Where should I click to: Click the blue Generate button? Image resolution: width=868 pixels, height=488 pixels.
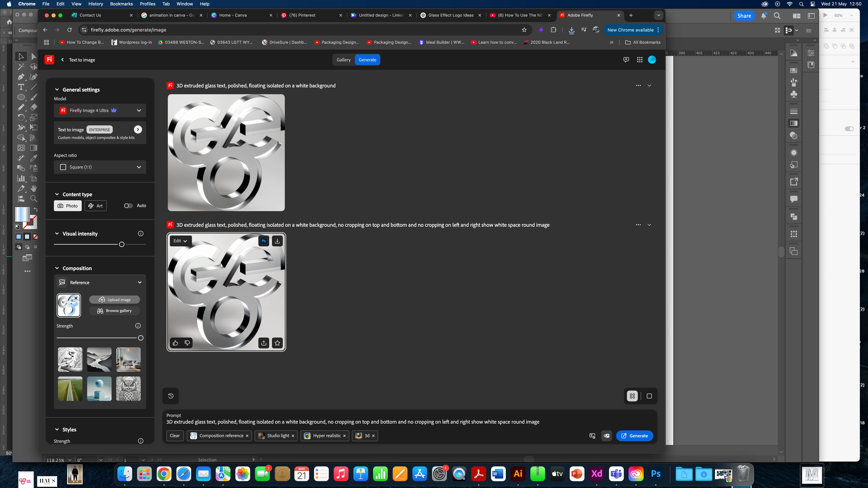635,435
